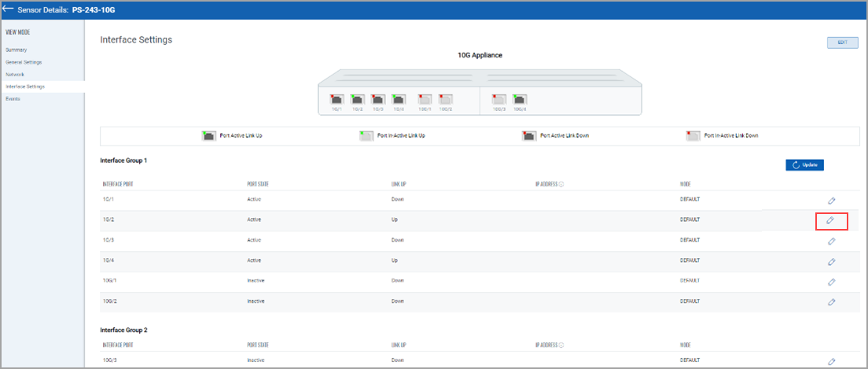Open the Events page in the sidebar
868x369 pixels.
click(x=13, y=98)
